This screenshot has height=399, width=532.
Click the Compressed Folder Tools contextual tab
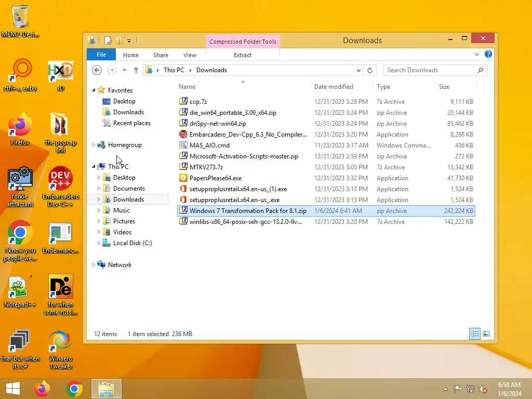[x=243, y=42]
